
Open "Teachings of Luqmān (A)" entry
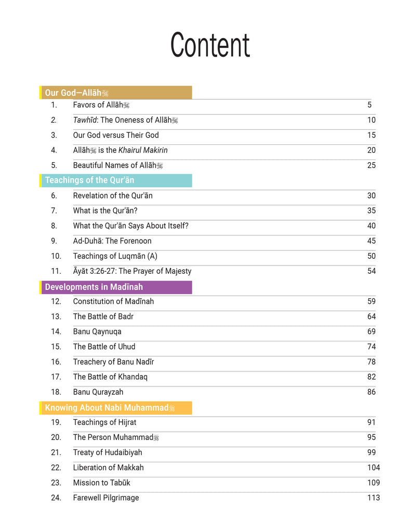[115, 256]
